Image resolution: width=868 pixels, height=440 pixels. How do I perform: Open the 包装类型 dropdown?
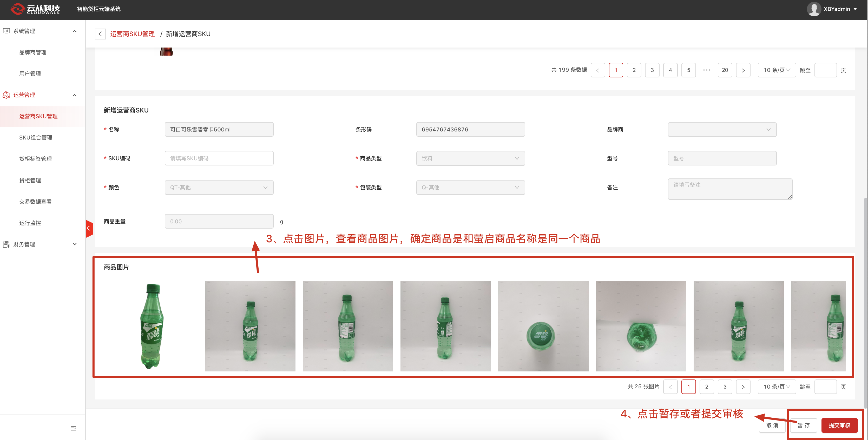(x=470, y=188)
